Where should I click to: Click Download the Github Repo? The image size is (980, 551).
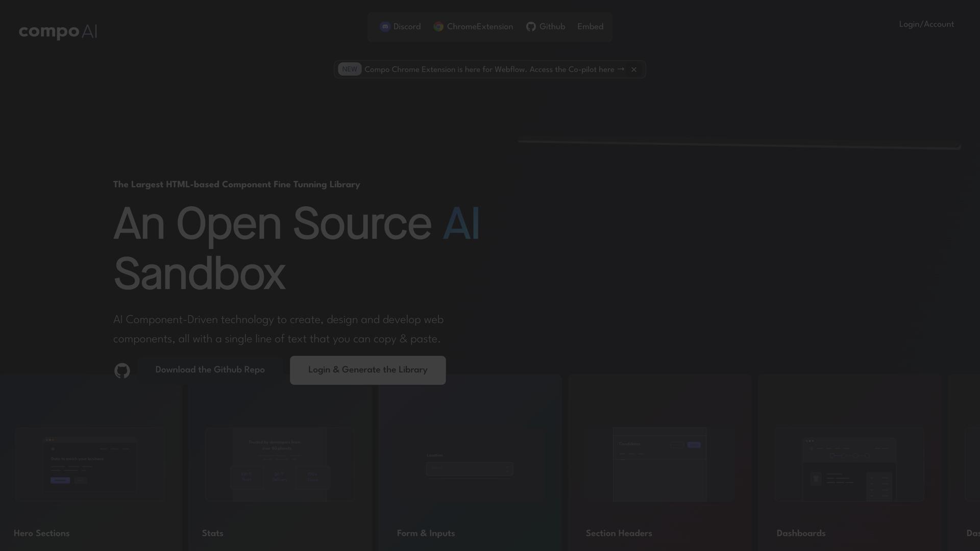click(210, 370)
